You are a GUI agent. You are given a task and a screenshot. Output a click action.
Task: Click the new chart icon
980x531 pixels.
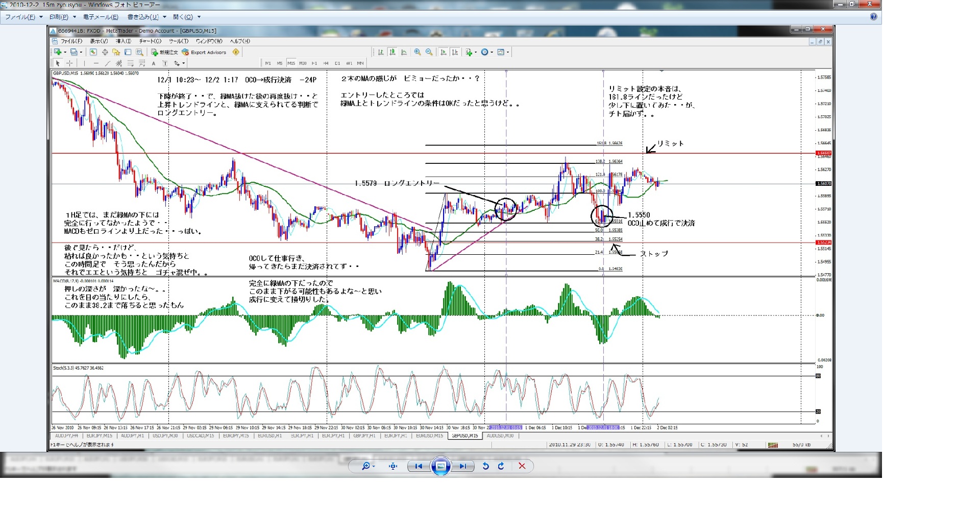click(59, 52)
